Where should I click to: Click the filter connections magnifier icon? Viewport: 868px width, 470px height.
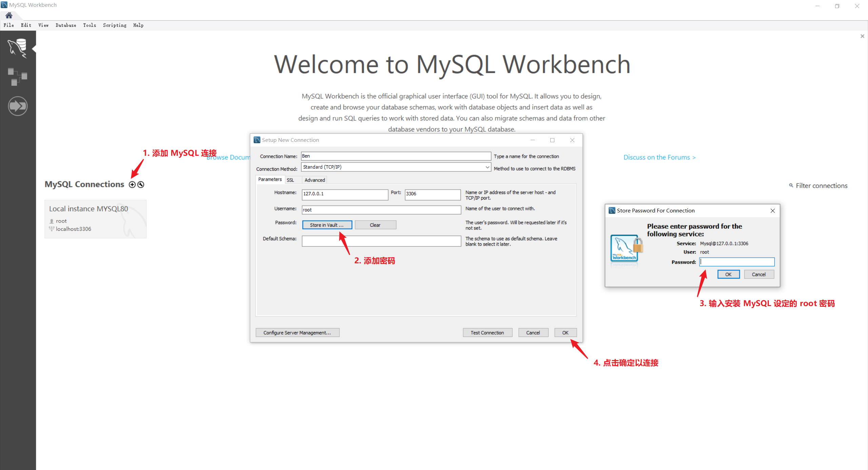[x=791, y=185]
